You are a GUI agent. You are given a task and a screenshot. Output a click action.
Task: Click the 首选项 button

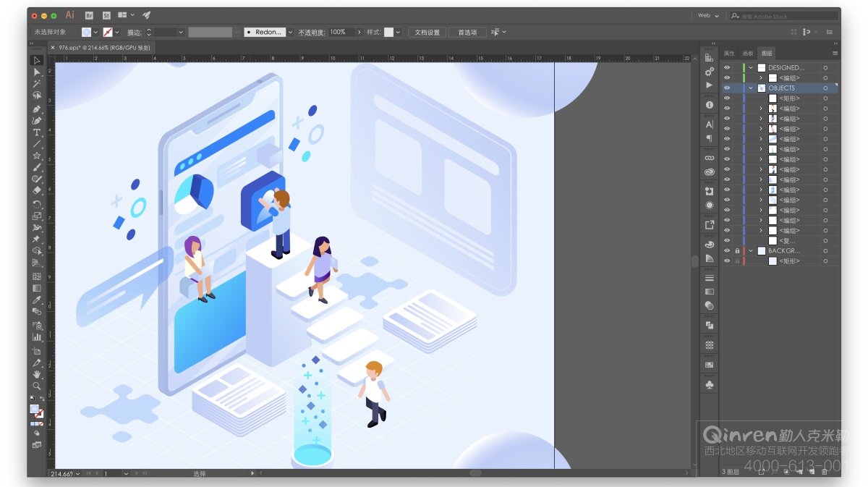tap(467, 33)
